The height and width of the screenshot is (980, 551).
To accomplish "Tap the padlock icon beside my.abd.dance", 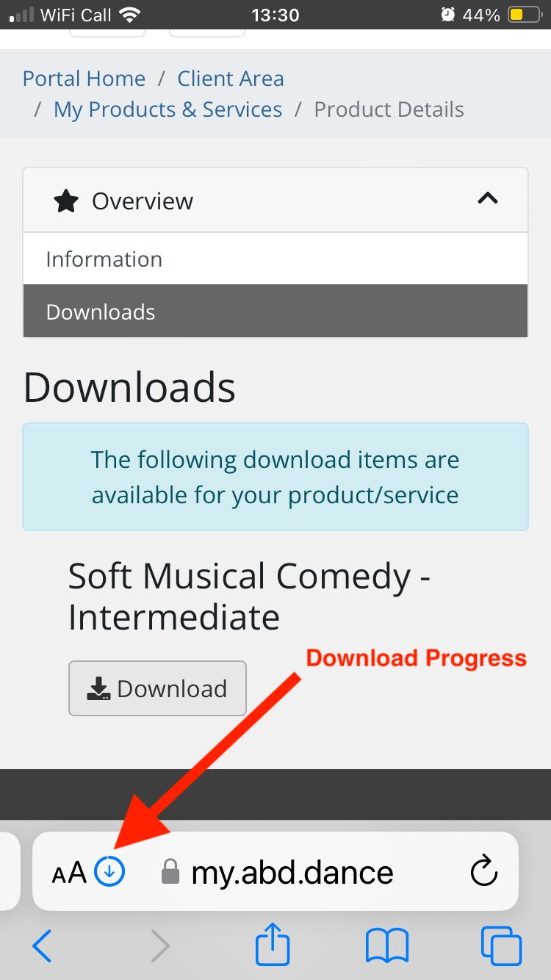I will [x=170, y=873].
